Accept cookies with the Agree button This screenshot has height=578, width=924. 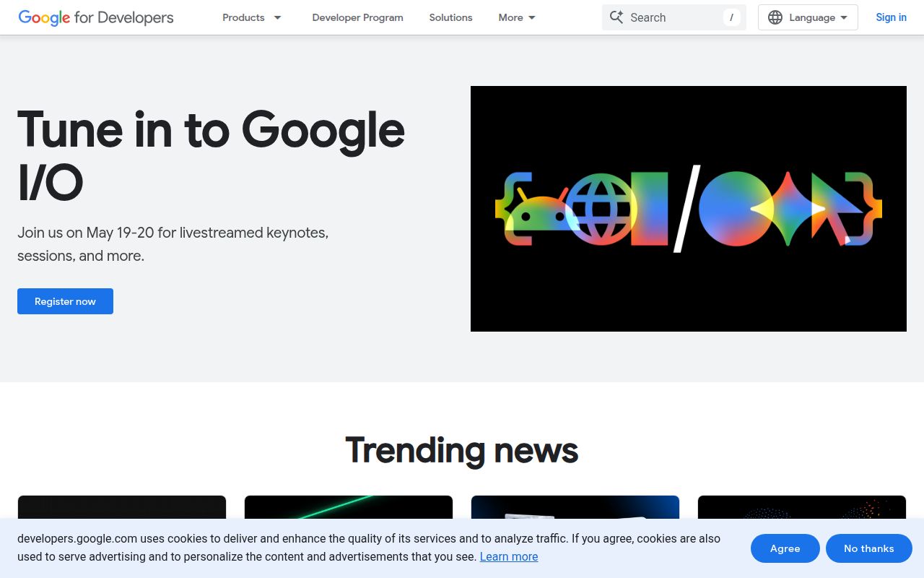pyautogui.click(x=785, y=548)
